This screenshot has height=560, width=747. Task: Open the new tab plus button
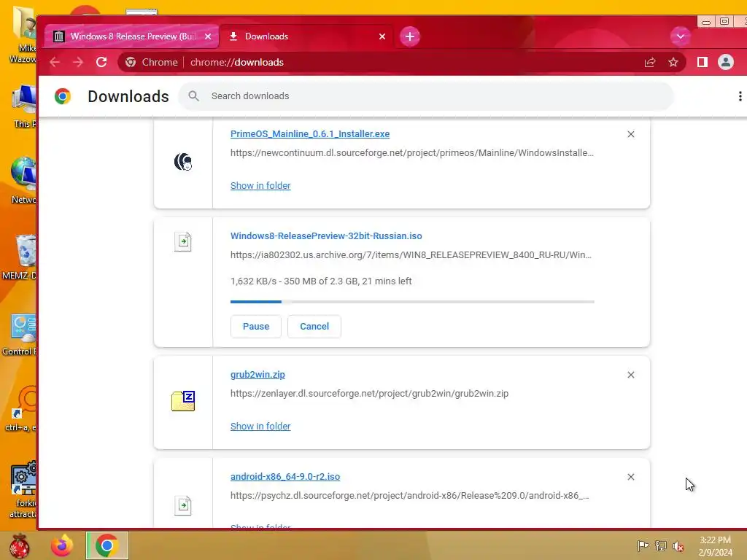(410, 36)
